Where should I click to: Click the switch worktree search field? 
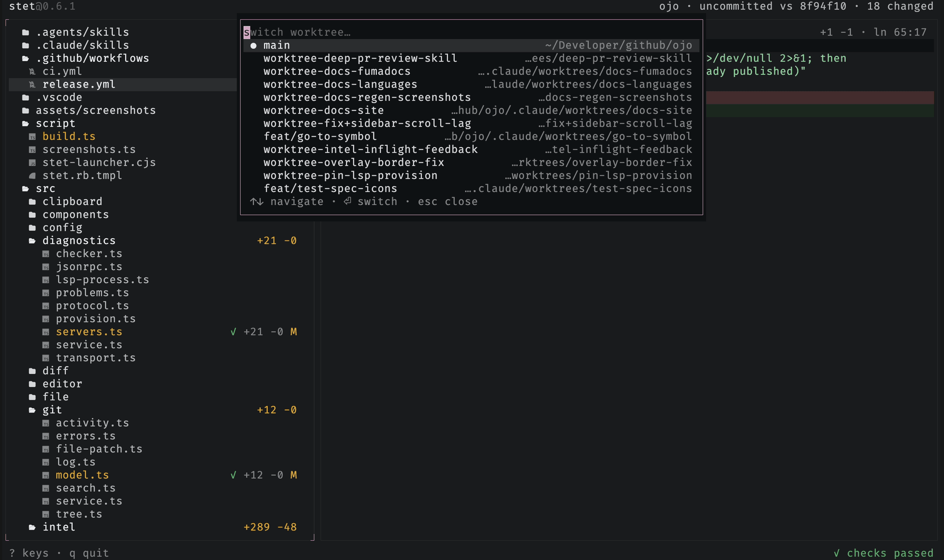471,32
